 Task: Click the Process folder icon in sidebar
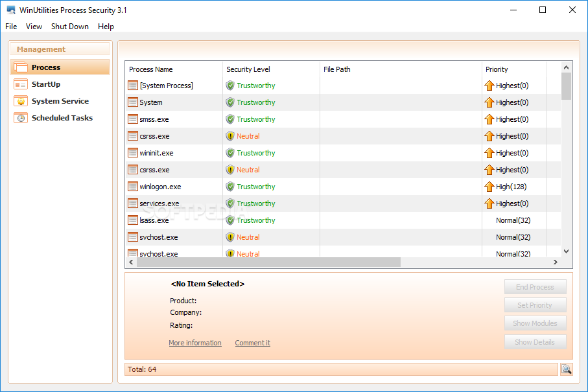[x=21, y=67]
